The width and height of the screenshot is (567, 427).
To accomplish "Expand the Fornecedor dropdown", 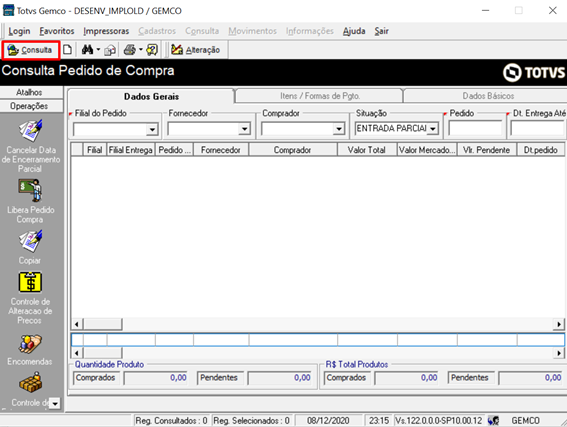I will [x=245, y=129].
